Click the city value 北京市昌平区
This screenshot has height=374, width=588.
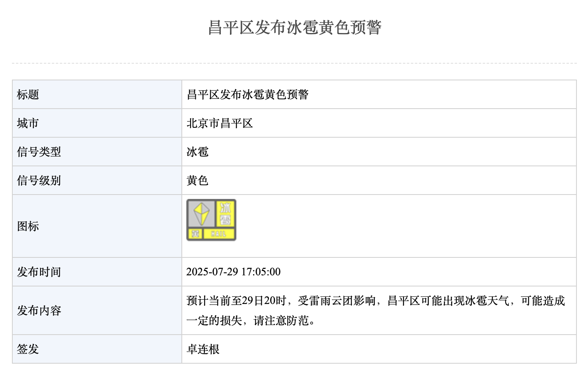click(x=220, y=123)
